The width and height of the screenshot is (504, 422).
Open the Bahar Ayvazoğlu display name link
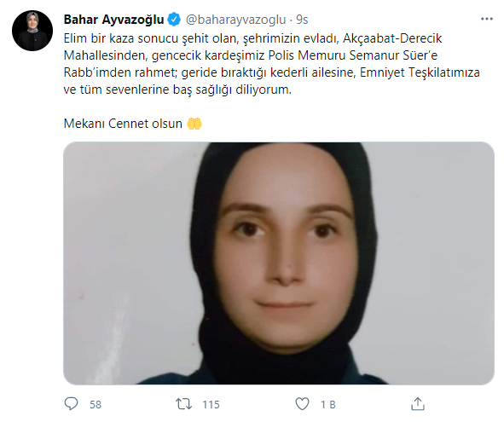point(113,20)
